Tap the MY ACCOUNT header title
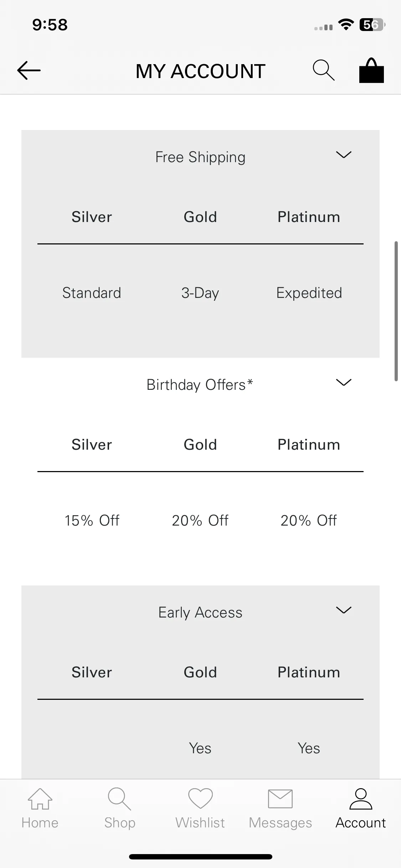This screenshot has width=401, height=868. tap(201, 71)
